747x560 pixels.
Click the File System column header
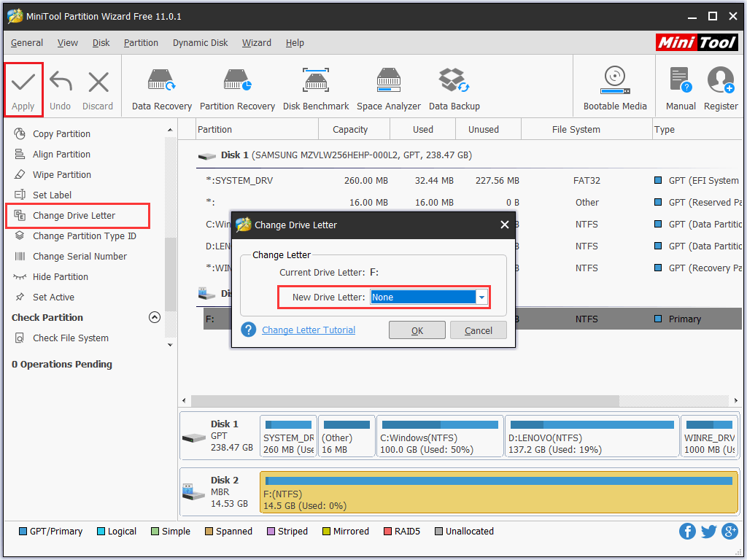coord(587,130)
